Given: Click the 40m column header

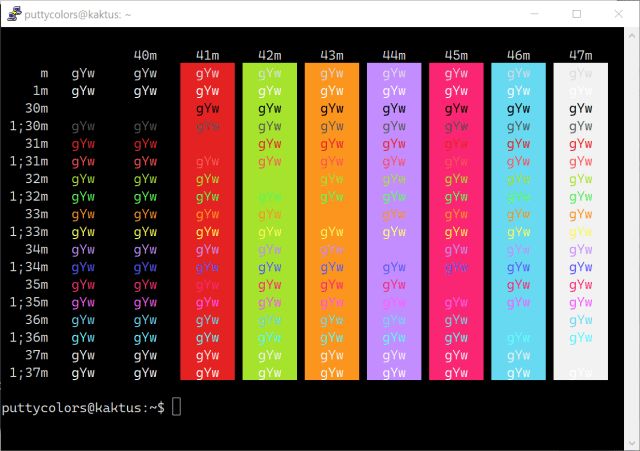Looking at the screenshot, I should tap(145, 55).
